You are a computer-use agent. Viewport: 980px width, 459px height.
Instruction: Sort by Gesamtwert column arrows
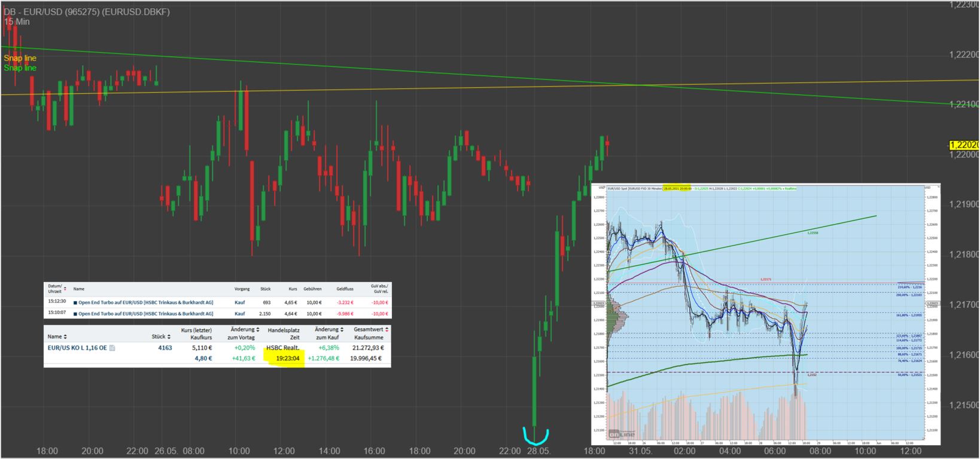[x=386, y=329]
